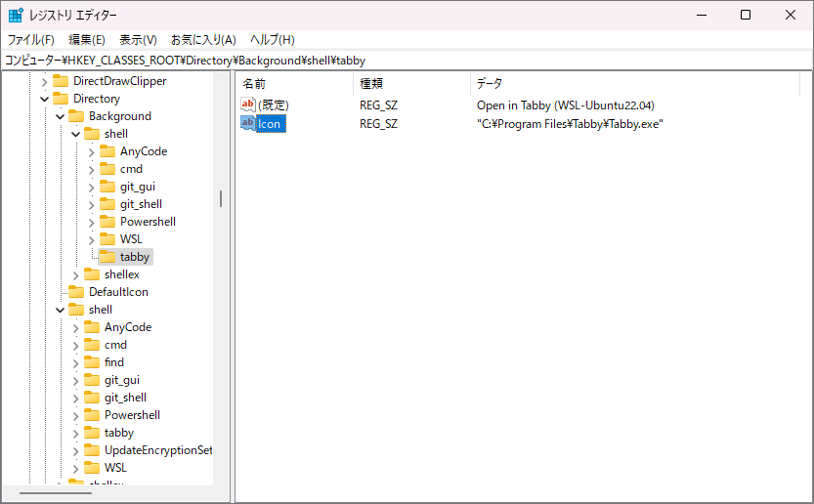Select the DirectDrawClipper folder icon
Viewport: 814px width, 504px height.
[61, 81]
